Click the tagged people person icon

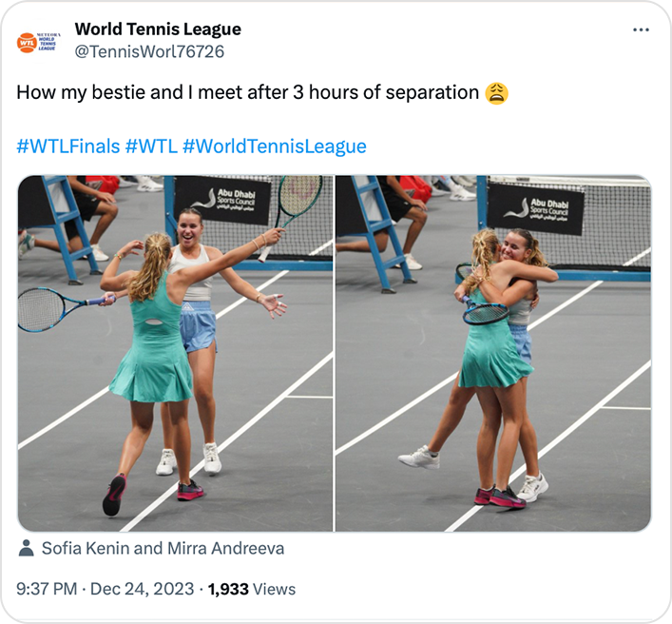[27, 548]
